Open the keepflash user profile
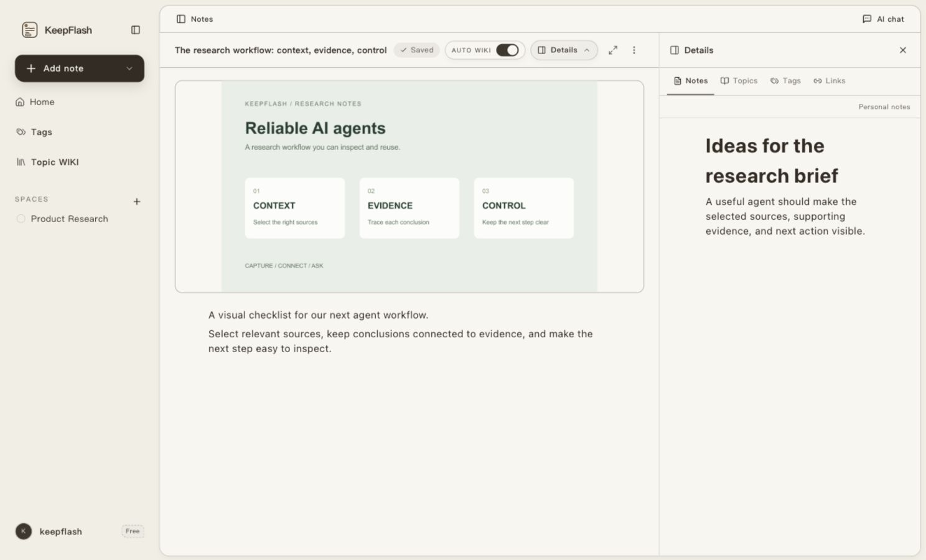Viewport: 926px width, 560px height. click(49, 531)
